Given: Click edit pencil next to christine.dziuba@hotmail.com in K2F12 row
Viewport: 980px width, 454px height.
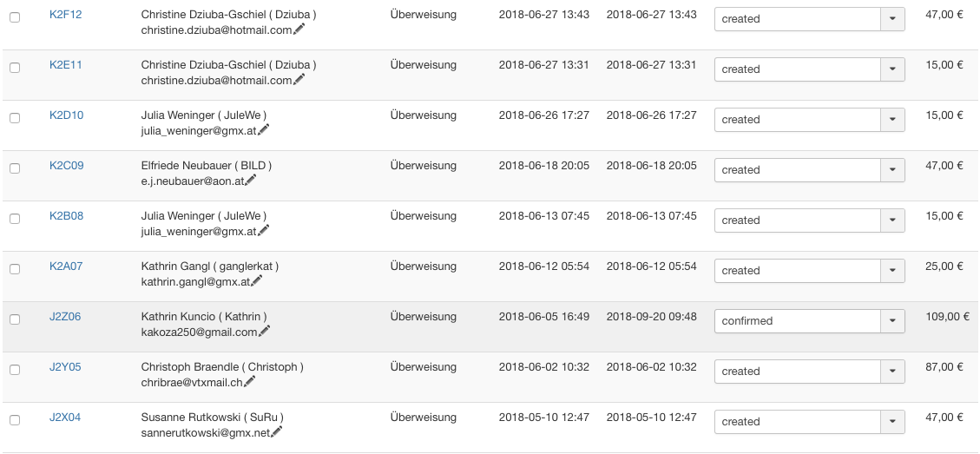Looking at the screenshot, I should (299, 30).
